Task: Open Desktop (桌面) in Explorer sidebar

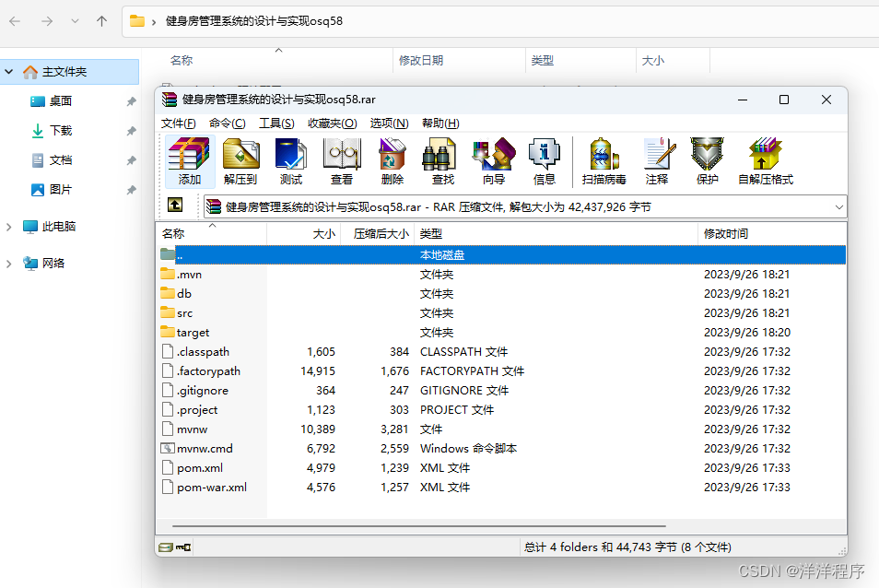Action: [x=61, y=100]
